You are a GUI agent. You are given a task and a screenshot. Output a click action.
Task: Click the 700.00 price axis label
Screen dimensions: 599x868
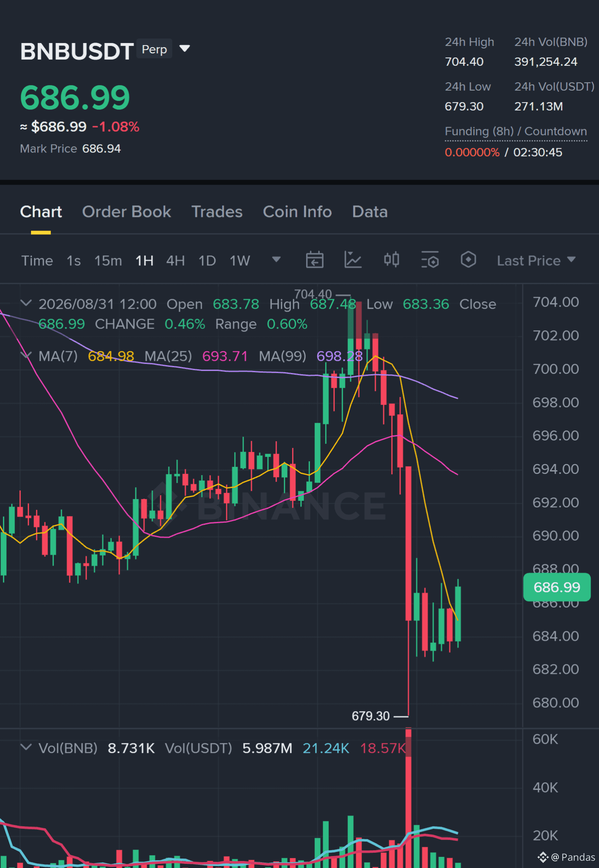556,369
